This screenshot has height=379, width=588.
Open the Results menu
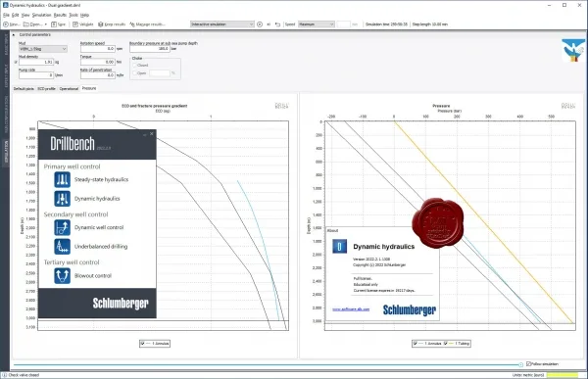coord(60,15)
